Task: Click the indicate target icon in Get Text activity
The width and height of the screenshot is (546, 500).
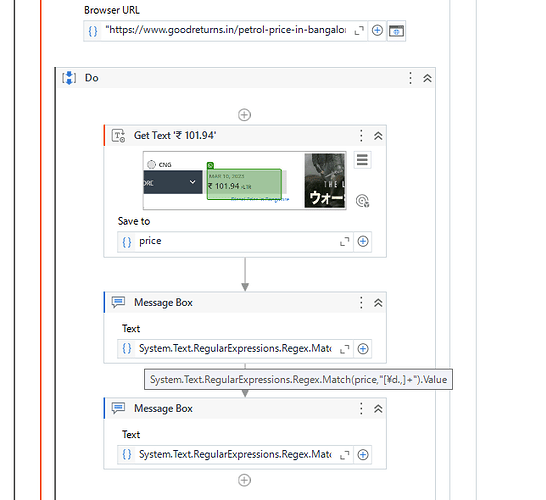Action: pos(362,201)
